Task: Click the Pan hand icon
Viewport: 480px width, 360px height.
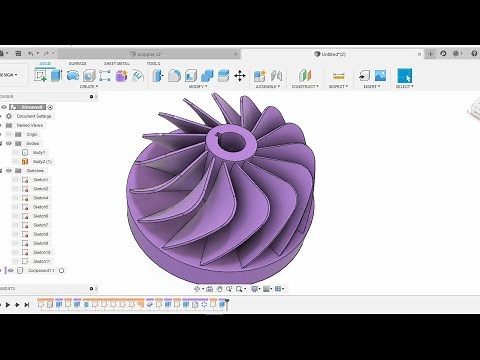Action: coord(219,289)
